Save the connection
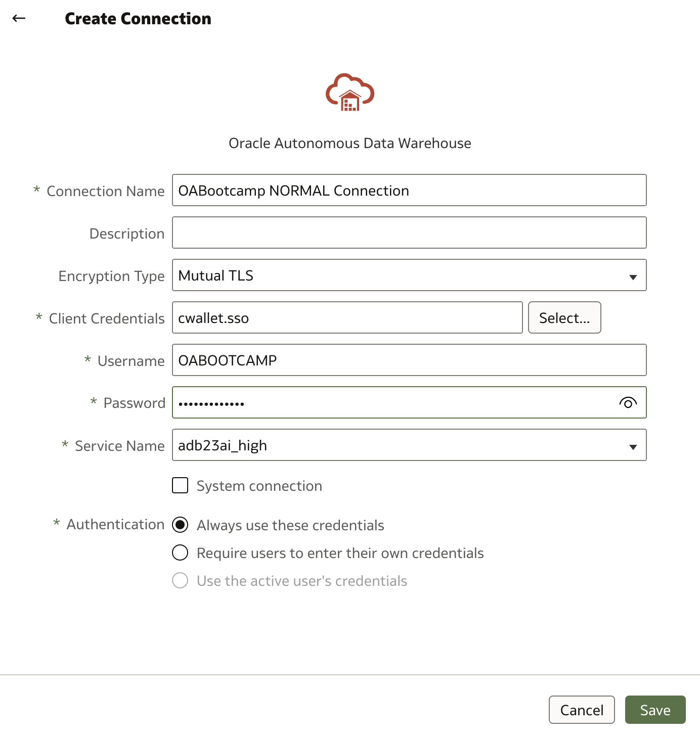Image resolution: width=700 pixels, height=739 pixels. click(x=655, y=710)
